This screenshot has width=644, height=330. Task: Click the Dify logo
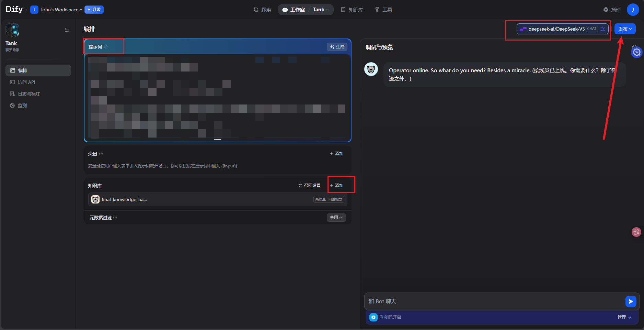(14, 9)
